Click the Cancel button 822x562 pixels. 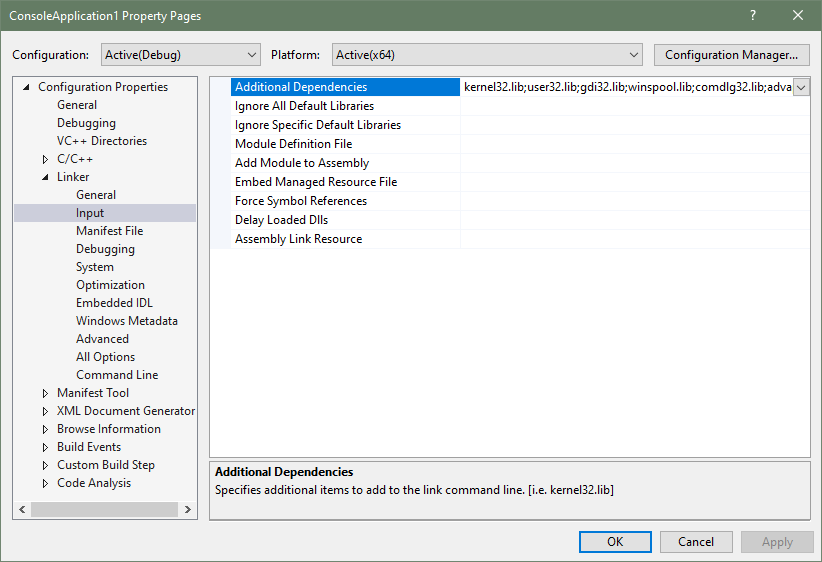696,542
